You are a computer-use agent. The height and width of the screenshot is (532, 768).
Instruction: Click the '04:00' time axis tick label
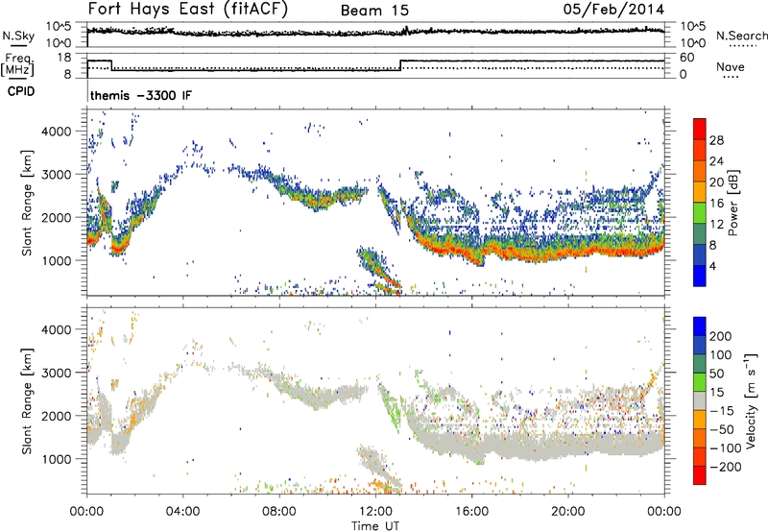[x=182, y=512]
